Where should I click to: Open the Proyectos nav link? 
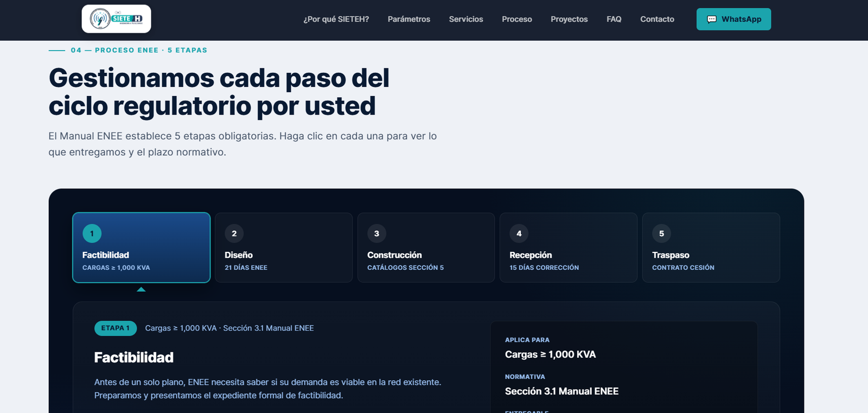(569, 19)
